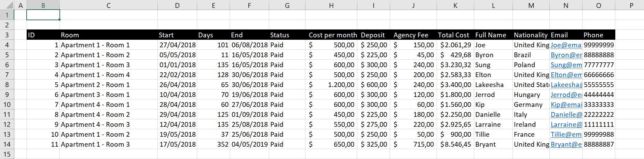The image size is (644, 159).
Task: Select nationality Ireland
Action: (x=531, y=124)
